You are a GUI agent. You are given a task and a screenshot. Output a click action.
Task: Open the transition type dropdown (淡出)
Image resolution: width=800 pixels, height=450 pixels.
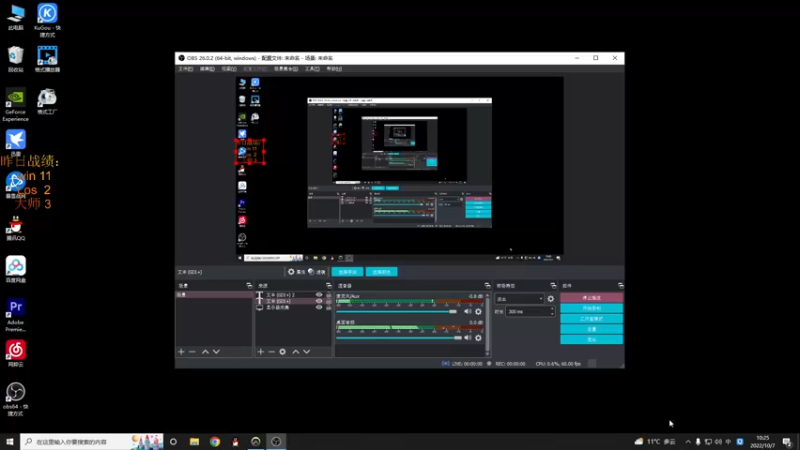tap(519, 299)
